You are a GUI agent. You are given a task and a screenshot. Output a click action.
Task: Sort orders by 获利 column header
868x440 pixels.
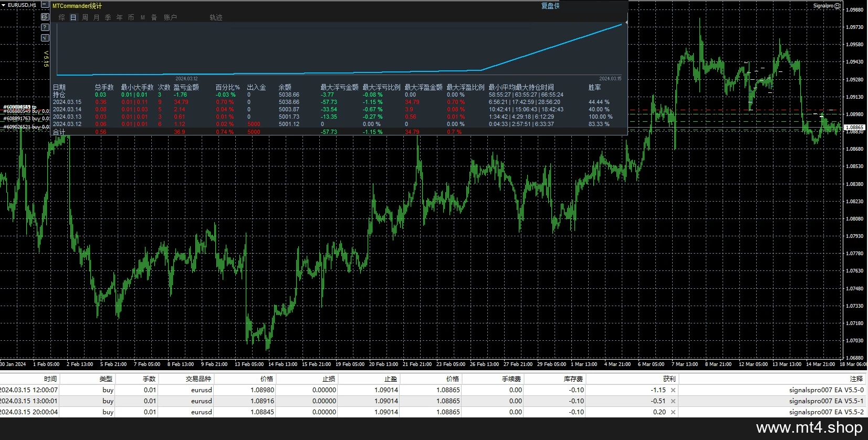(669, 379)
